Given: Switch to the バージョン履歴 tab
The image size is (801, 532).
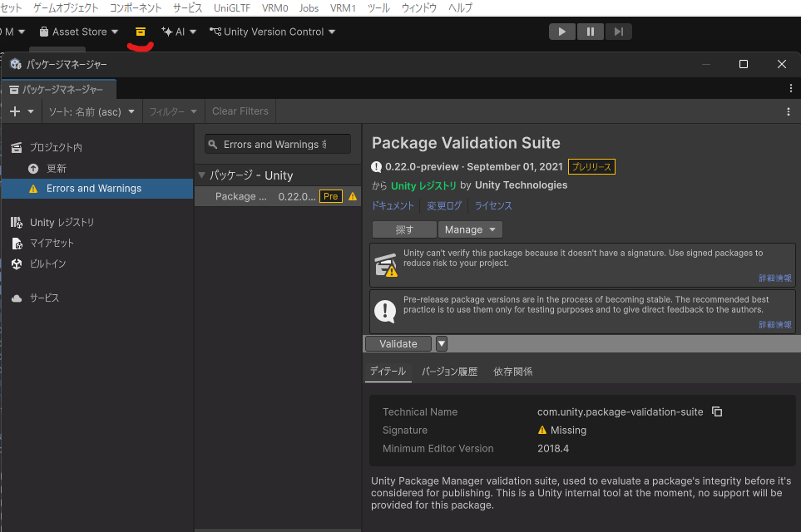Looking at the screenshot, I should [x=451, y=372].
